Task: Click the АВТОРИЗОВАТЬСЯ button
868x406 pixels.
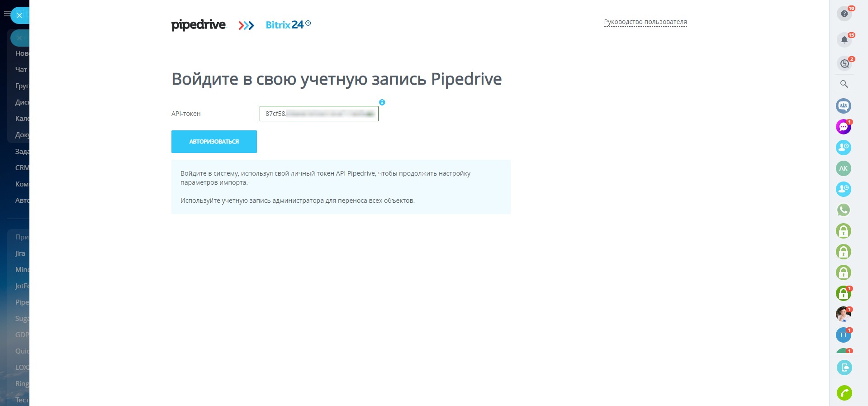Action: (214, 142)
